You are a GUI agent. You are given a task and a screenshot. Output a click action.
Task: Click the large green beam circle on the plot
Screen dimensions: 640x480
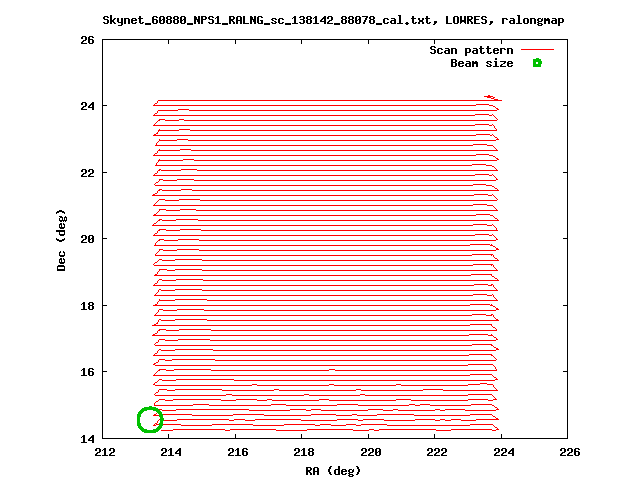pyautogui.click(x=150, y=420)
